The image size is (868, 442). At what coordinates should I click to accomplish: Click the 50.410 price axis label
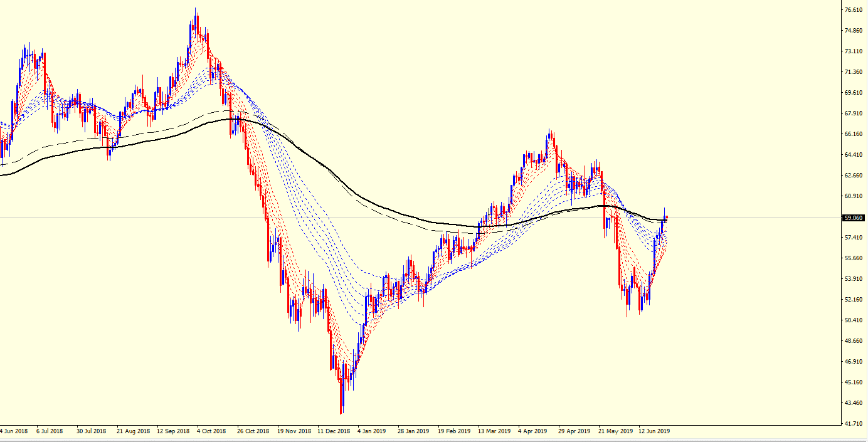pos(854,320)
